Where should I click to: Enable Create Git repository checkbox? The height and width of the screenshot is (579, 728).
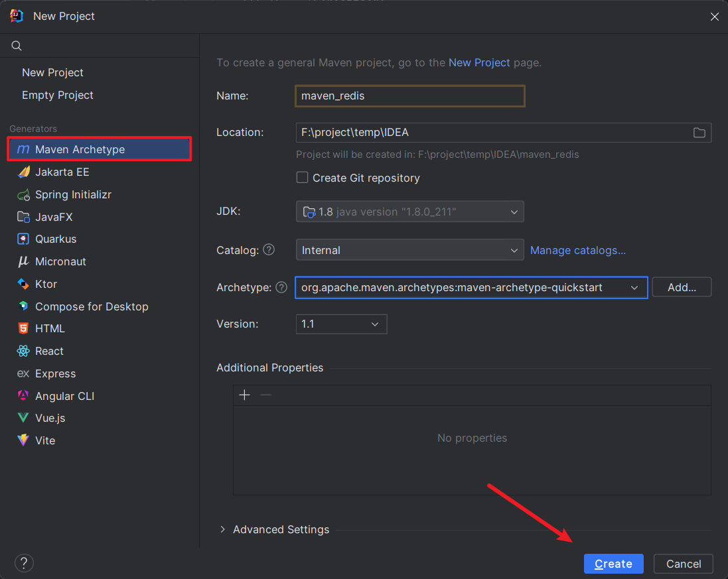302,178
